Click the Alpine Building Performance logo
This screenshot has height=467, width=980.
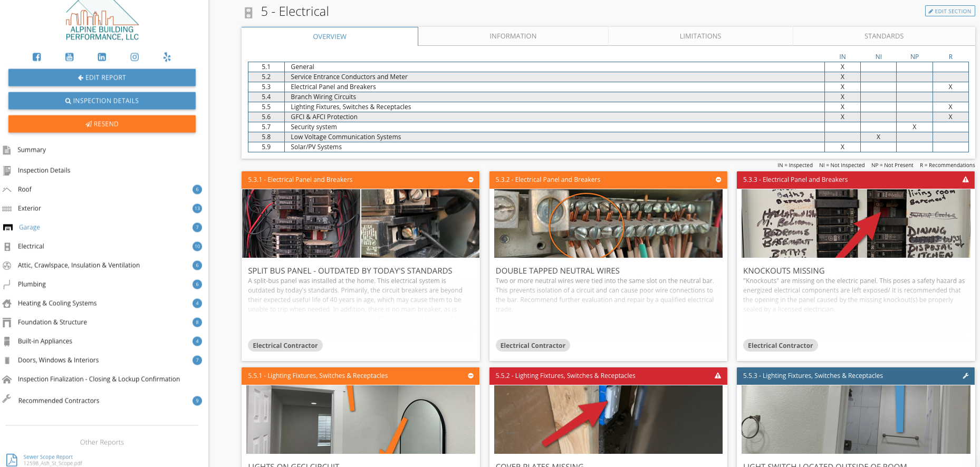(102, 21)
